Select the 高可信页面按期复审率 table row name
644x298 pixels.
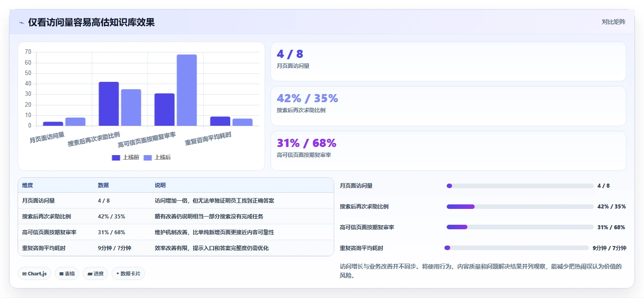pos(49,232)
